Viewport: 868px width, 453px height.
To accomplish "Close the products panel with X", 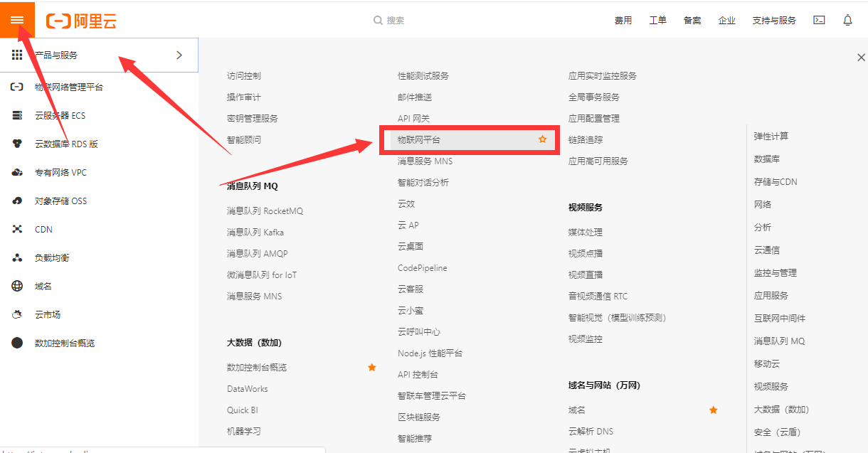I will pos(861,58).
